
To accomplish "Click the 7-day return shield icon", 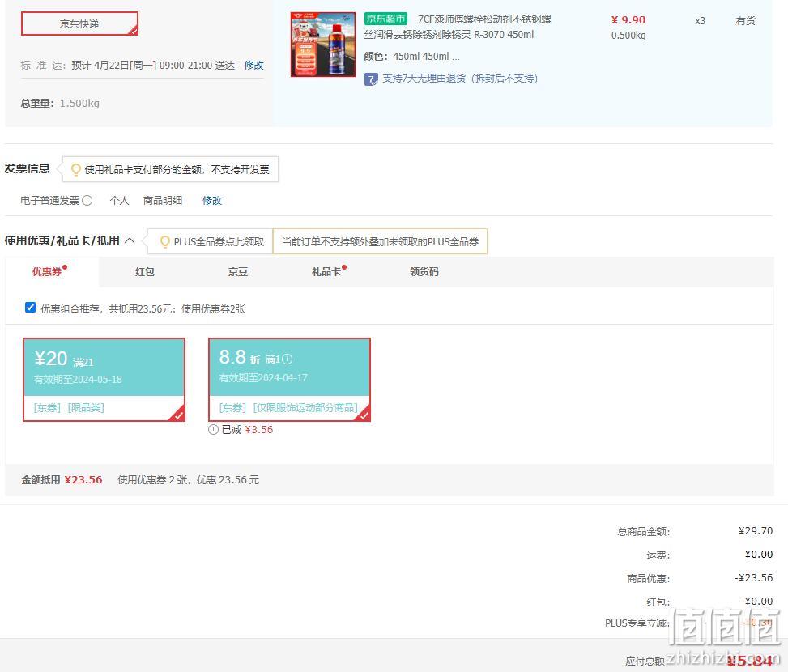I will tap(371, 79).
